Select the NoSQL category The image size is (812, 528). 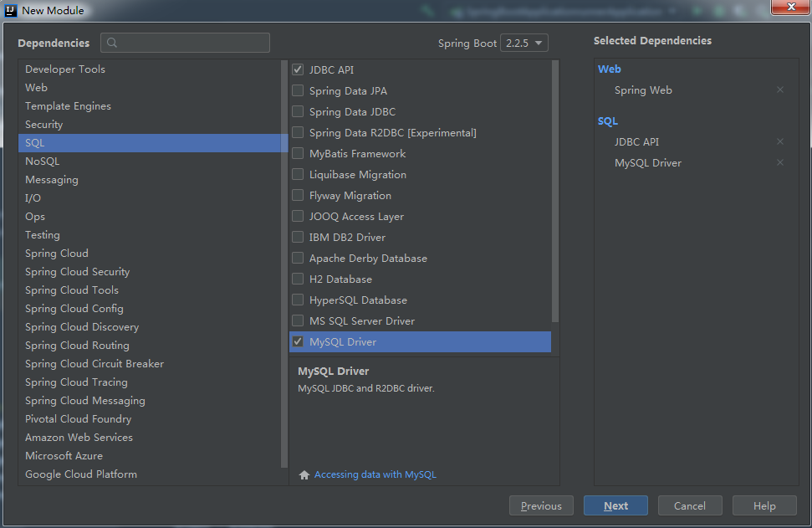coord(43,161)
